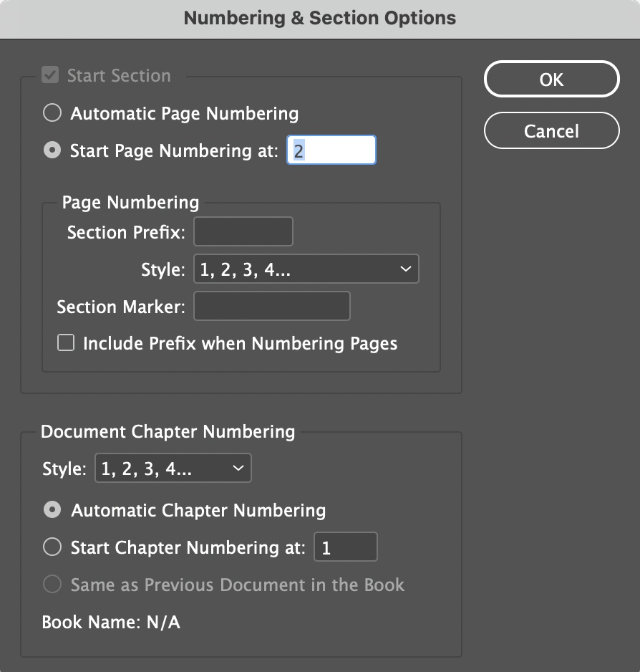The image size is (640, 672).
Task: Click the Page Numbering group heading
Action: pos(130,203)
